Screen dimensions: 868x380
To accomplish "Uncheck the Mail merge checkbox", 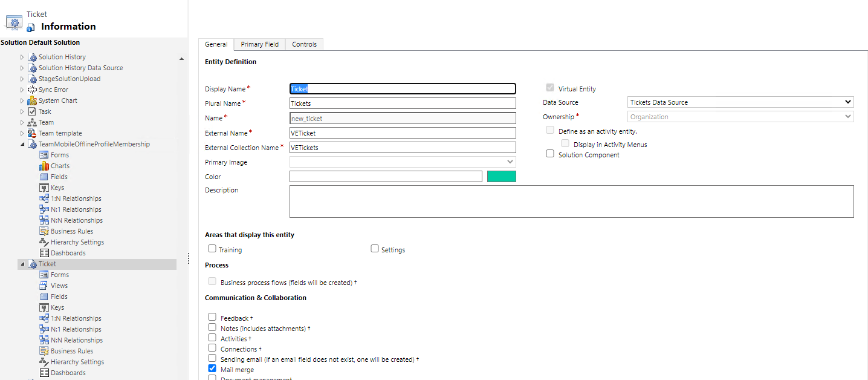I will point(212,369).
